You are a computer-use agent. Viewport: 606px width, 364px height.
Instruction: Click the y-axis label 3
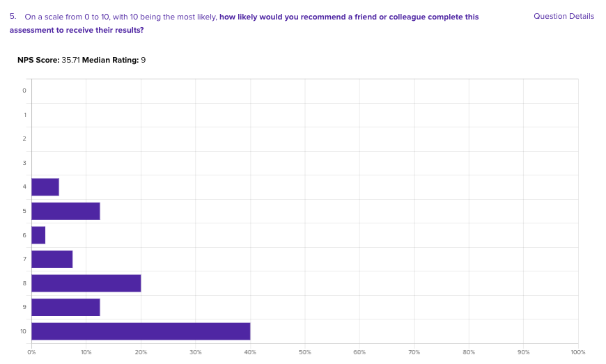[x=24, y=163]
